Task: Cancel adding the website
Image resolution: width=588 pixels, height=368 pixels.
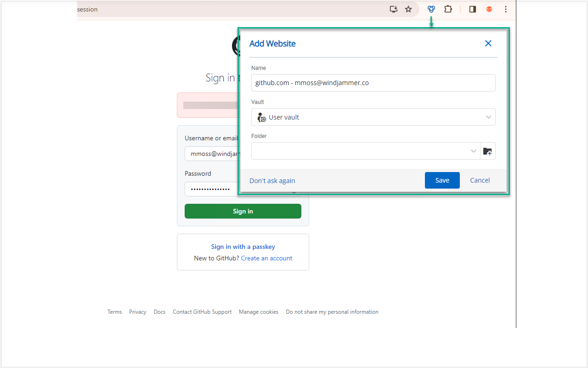Action: [x=480, y=180]
